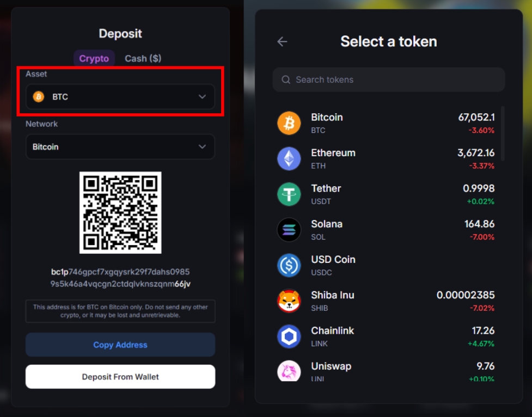Click the Search tokens input field
Viewport: 532px width, 417px height.
pyautogui.click(x=389, y=80)
